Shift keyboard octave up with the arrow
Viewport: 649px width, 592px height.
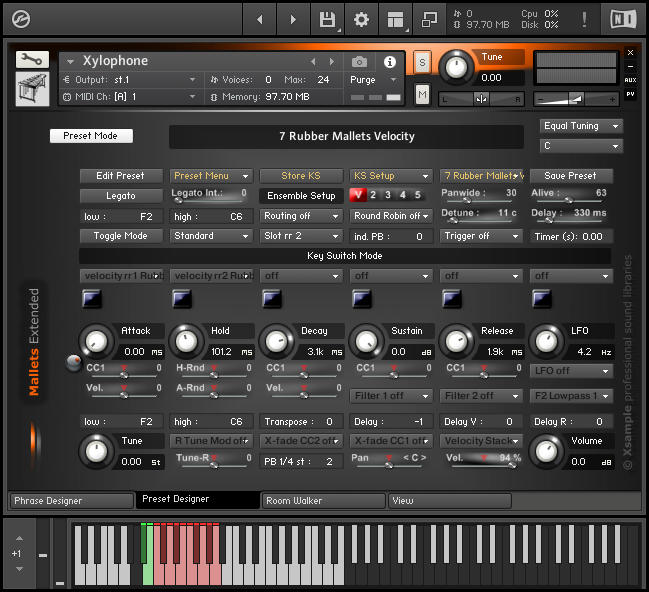19,538
